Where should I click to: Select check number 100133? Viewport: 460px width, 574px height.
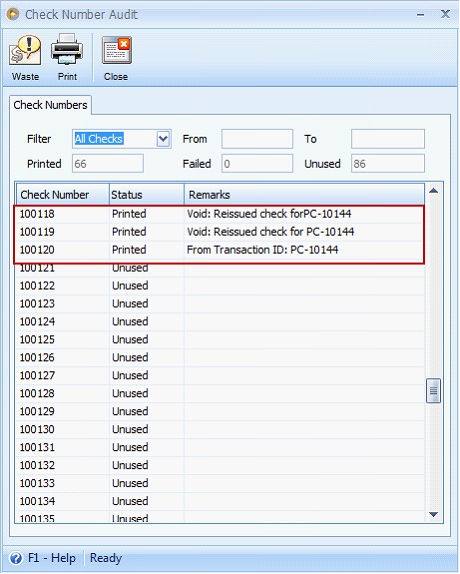[37, 483]
